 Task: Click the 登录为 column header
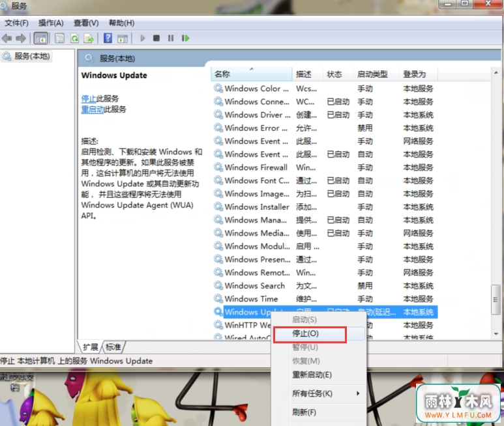[x=418, y=74]
